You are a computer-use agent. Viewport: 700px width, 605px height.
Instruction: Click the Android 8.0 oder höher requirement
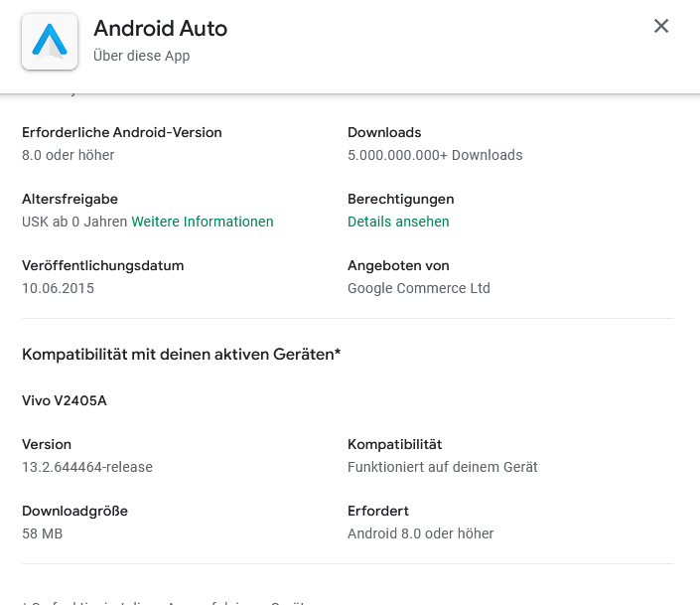[x=420, y=533]
